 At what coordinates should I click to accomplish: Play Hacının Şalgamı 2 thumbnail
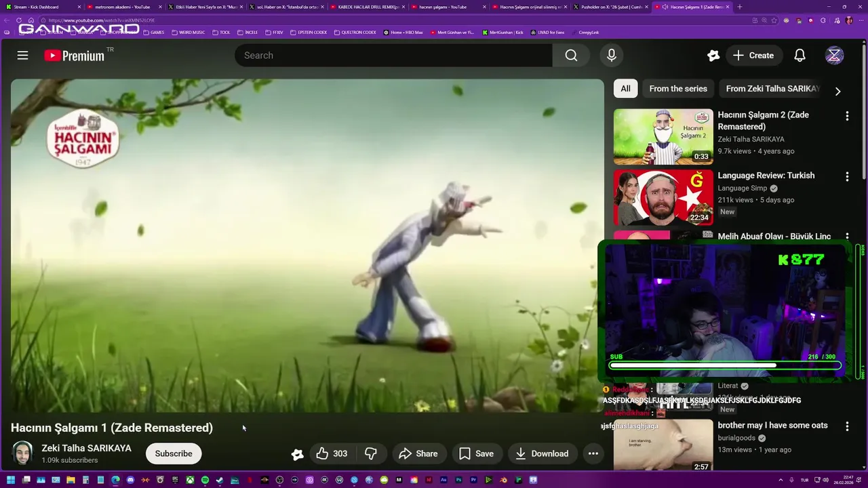[x=663, y=137]
